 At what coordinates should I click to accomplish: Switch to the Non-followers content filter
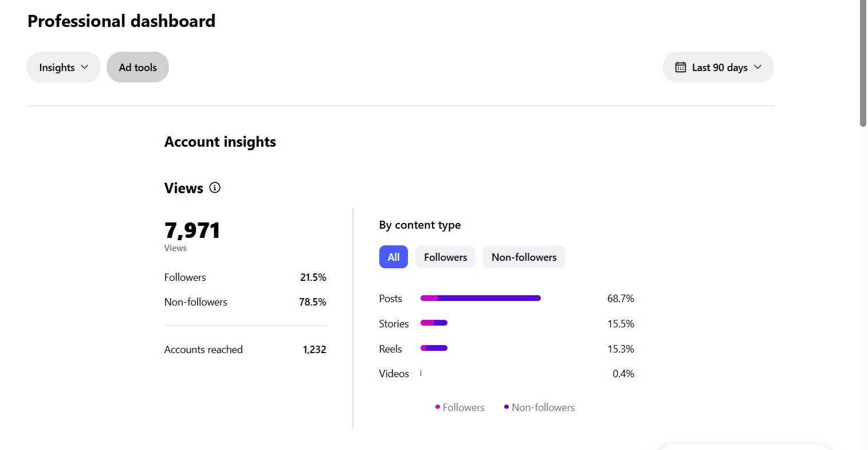click(x=524, y=257)
